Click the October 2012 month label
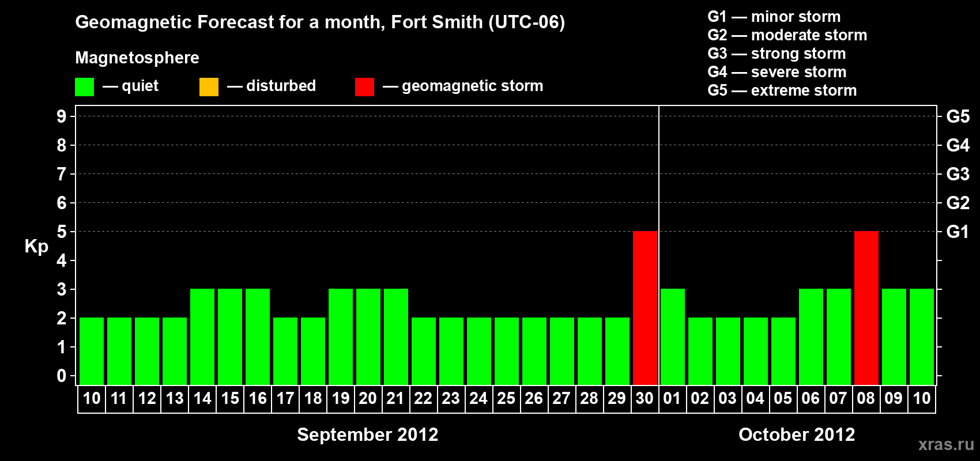 pos(797,434)
